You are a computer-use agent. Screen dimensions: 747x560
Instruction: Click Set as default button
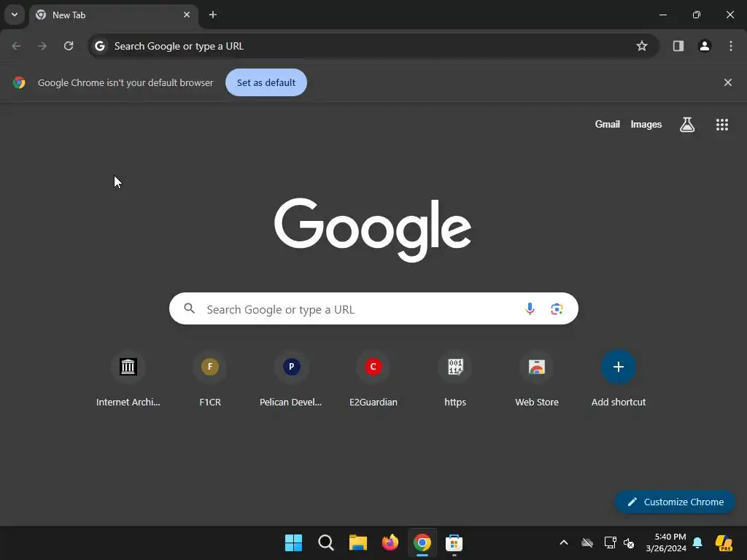pos(266,82)
